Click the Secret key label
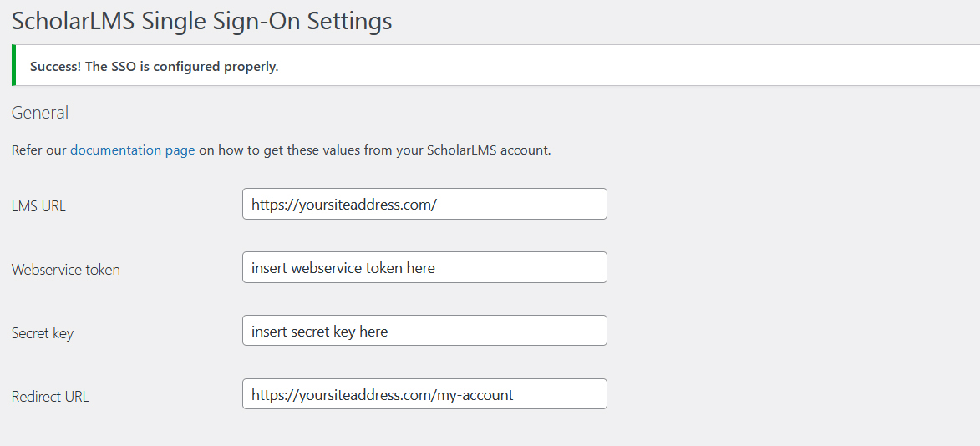 [43, 333]
